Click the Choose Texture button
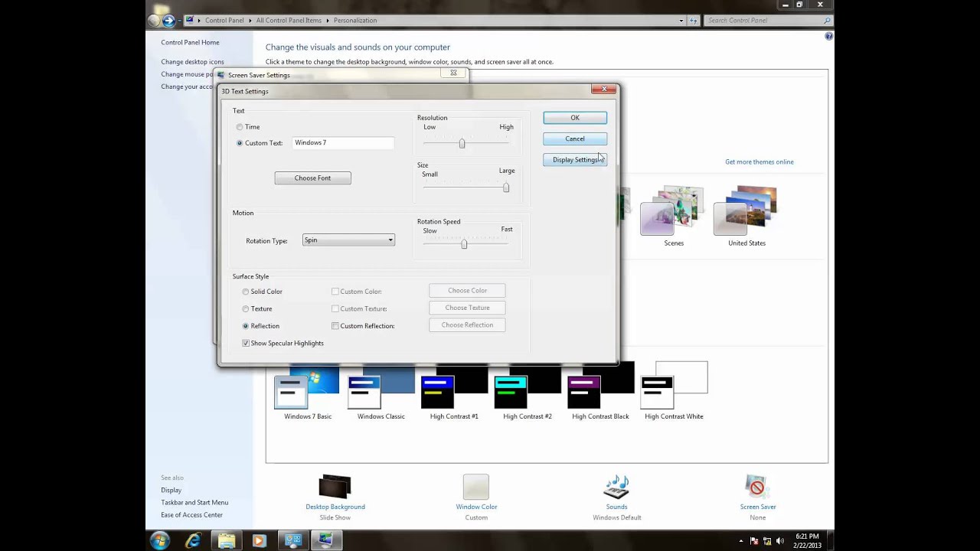Image resolution: width=980 pixels, height=551 pixels. click(x=467, y=308)
